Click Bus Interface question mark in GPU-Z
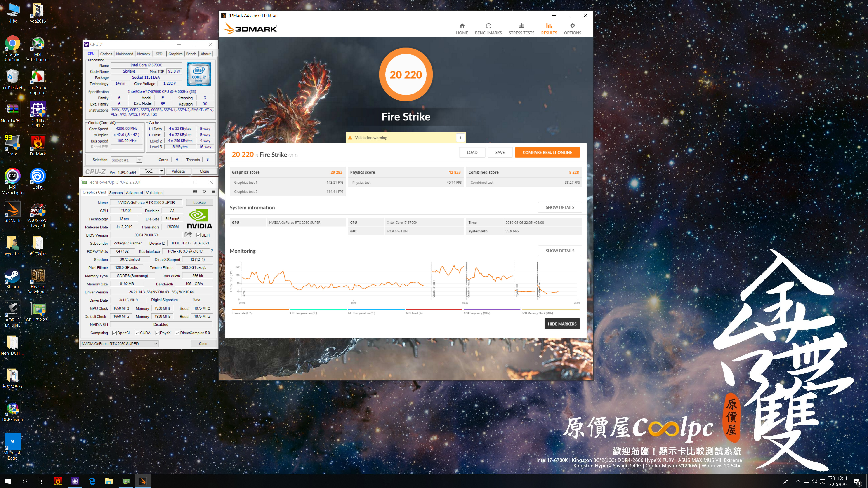868x488 pixels. click(x=212, y=251)
